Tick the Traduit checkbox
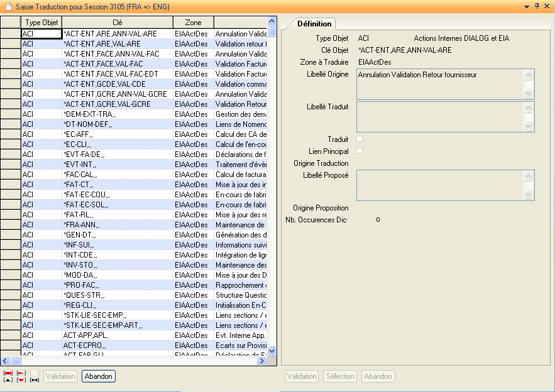The height and width of the screenshot is (392, 555). 360,139
